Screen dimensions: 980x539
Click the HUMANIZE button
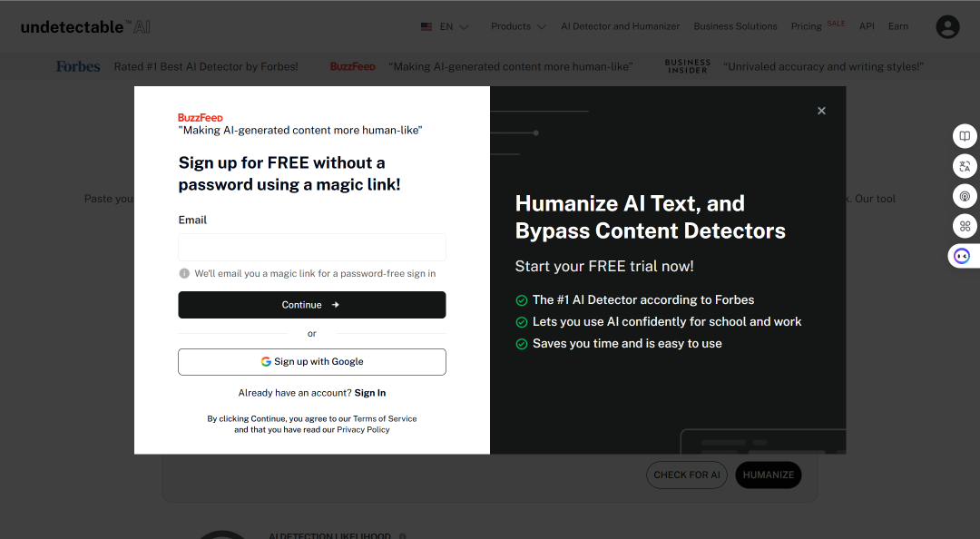pyautogui.click(x=769, y=475)
